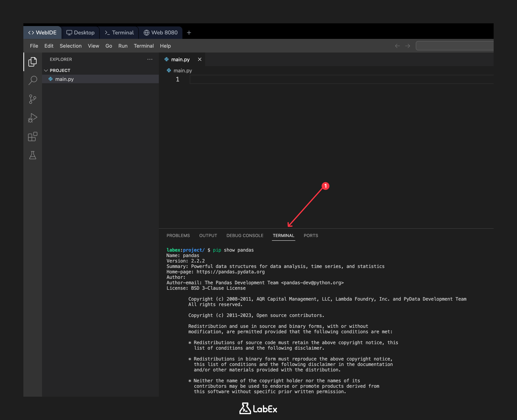Image resolution: width=517 pixels, height=420 pixels.
Task: Click the command center search field
Action: 455,46
